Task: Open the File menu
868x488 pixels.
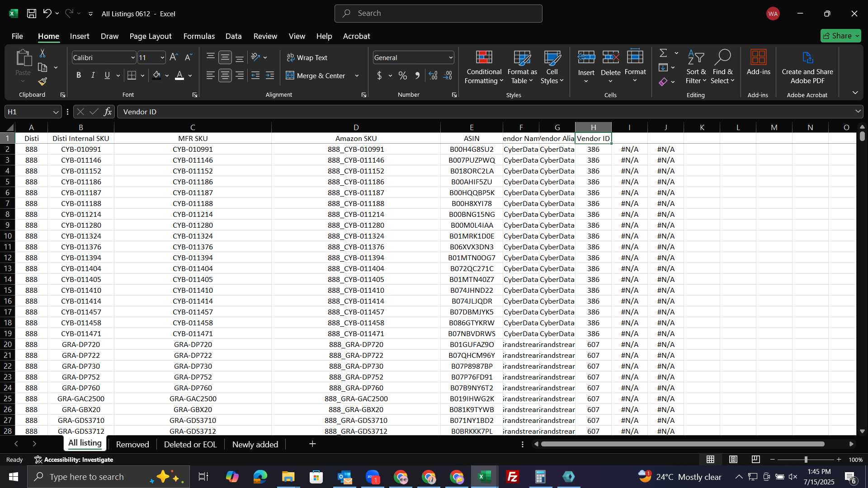Action: coord(17,36)
